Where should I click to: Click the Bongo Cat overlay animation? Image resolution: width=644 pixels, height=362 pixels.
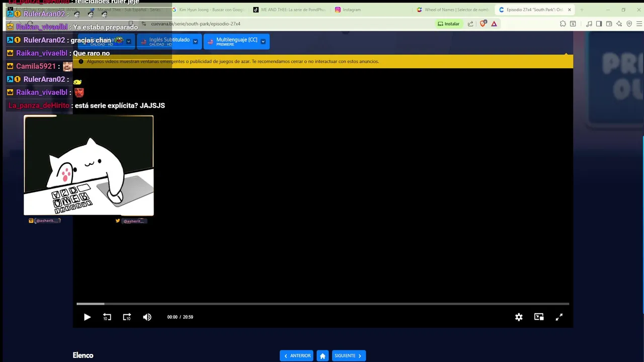click(x=89, y=165)
